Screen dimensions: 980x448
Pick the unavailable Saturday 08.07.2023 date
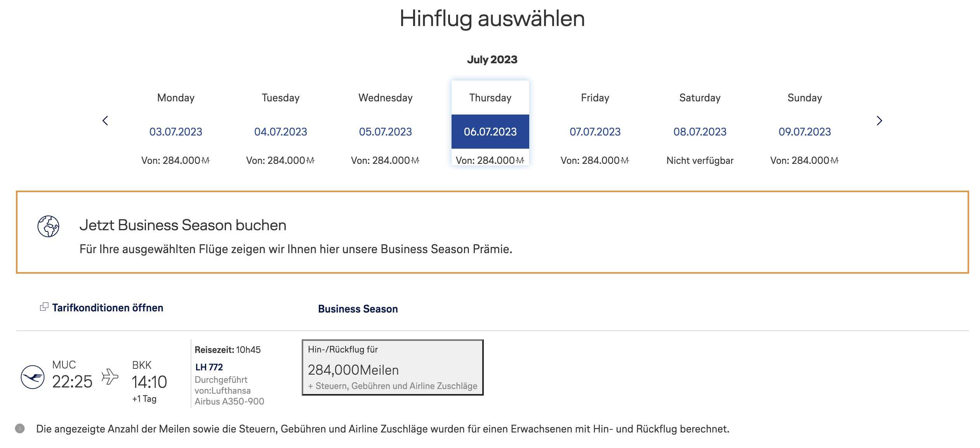pos(700,132)
